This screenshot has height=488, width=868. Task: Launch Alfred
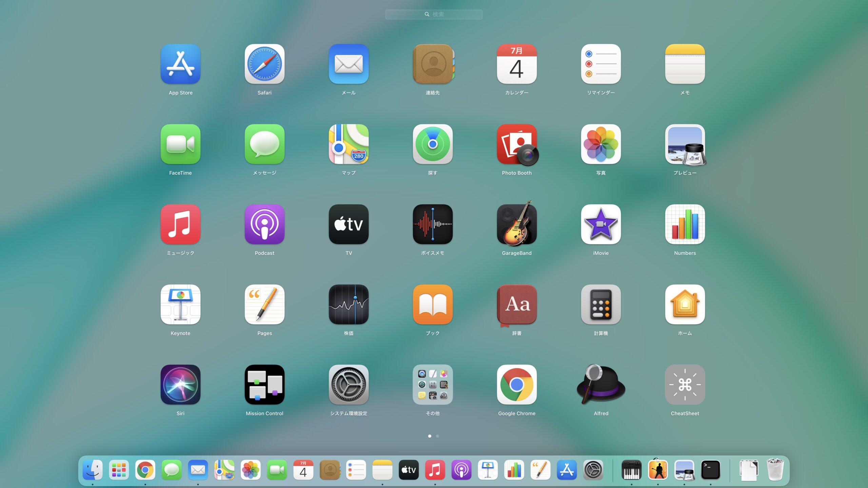601,385
